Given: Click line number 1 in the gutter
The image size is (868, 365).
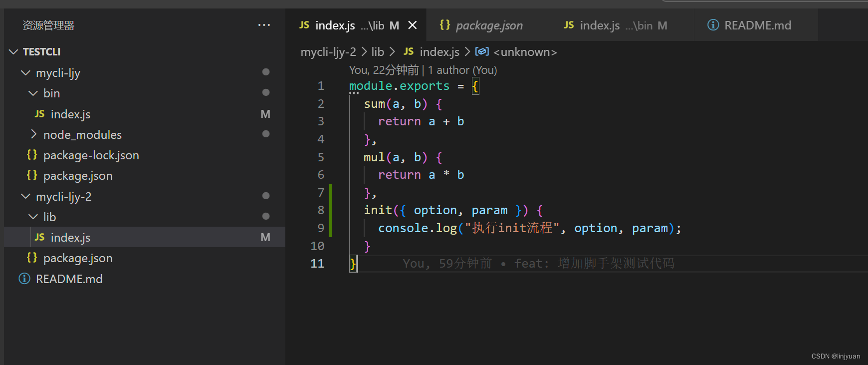Looking at the screenshot, I should pyautogui.click(x=321, y=86).
